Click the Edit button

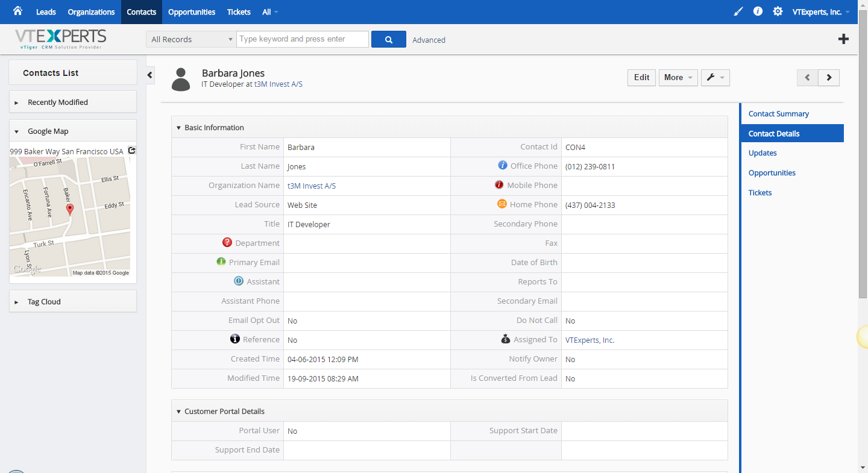point(641,78)
